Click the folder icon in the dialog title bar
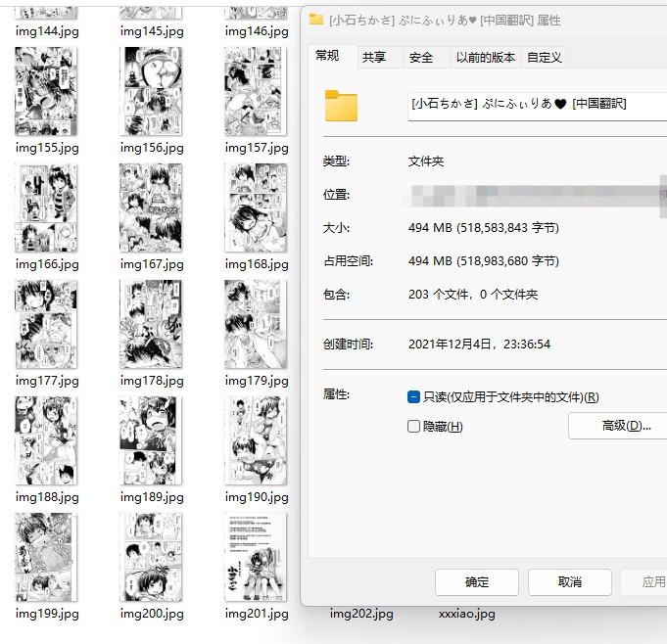 point(315,20)
